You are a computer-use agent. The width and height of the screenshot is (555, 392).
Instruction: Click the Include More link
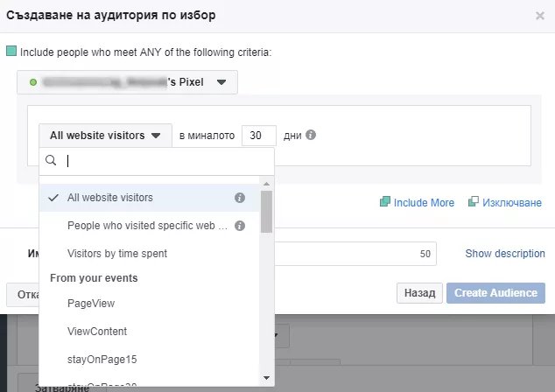coord(424,203)
